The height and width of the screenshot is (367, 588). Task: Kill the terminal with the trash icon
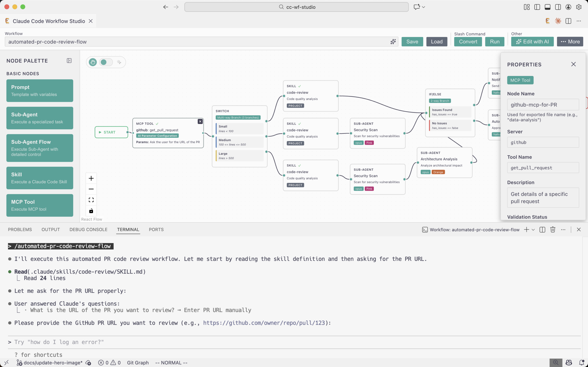[x=552, y=229]
